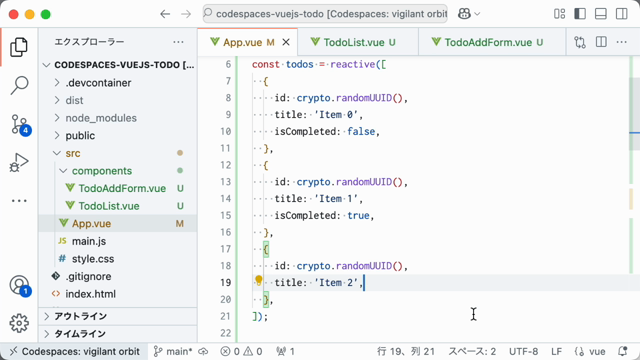The width and height of the screenshot is (640, 360).
Task: Click the command center search field
Action: tap(325, 14)
